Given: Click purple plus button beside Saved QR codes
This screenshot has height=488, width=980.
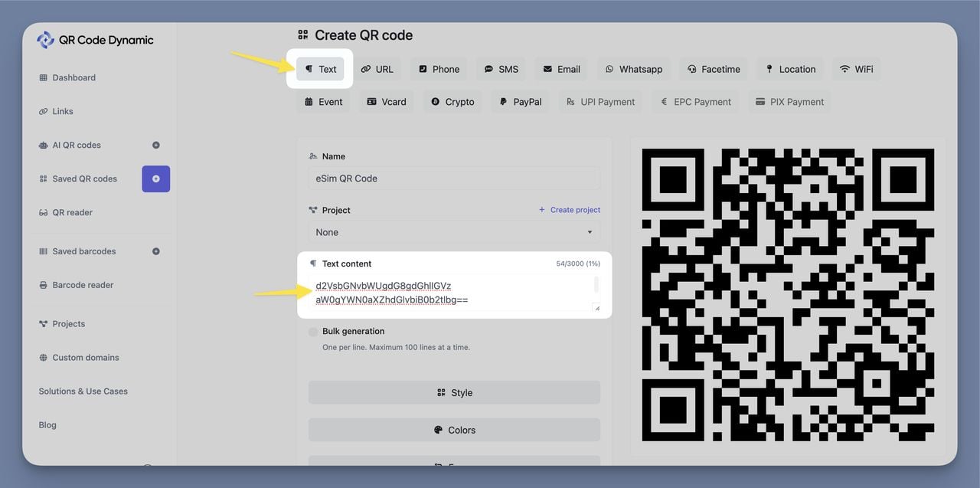Looking at the screenshot, I should [156, 178].
